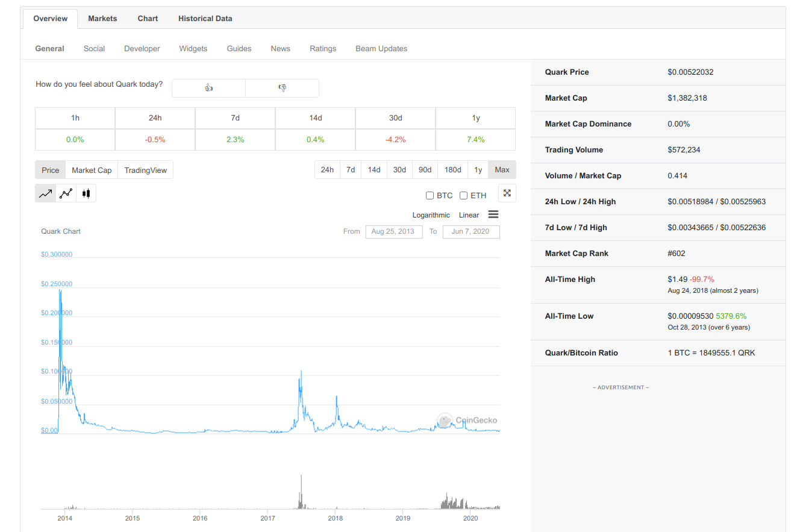The width and height of the screenshot is (797, 532).
Task: Click the thumbs down sentiment button
Action: [x=282, y=88]
